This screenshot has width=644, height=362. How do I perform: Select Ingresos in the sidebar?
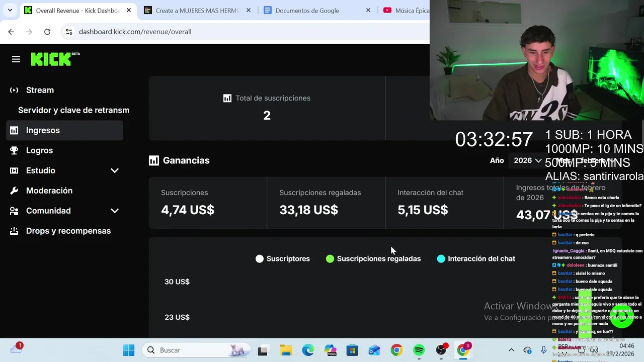(x=64, y=130)
